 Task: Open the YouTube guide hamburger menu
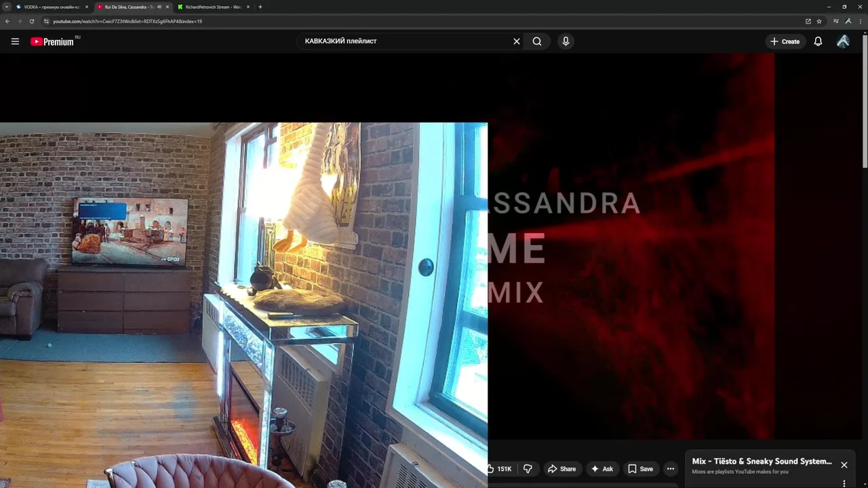[x=15, y=41]
